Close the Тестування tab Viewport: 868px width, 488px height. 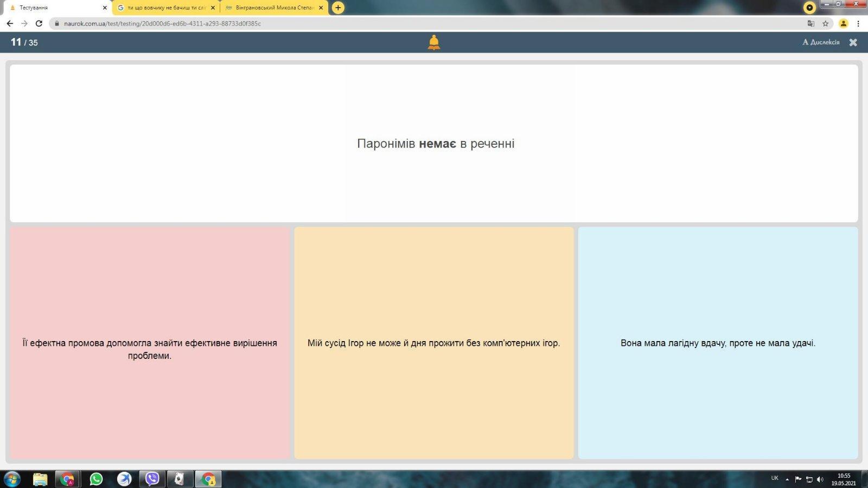pyautogui.click(x=105, y=8)
